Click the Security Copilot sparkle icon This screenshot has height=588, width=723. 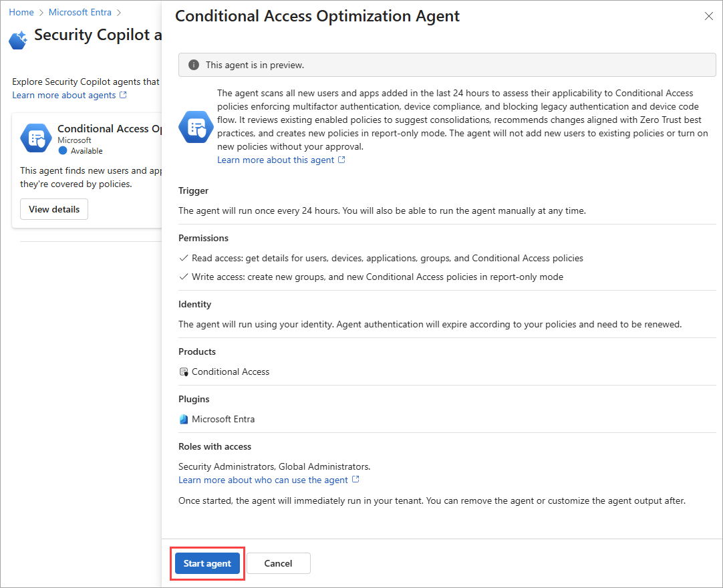[18, 40]
